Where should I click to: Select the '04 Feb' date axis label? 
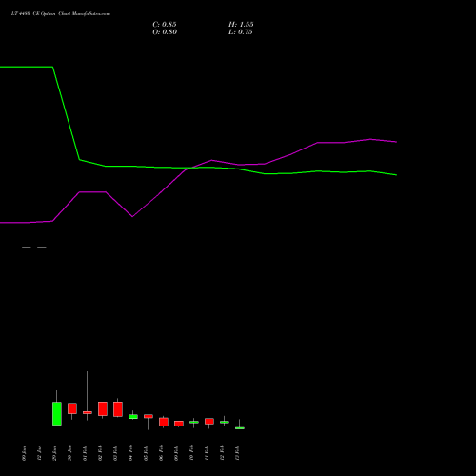tap(130, 453)
